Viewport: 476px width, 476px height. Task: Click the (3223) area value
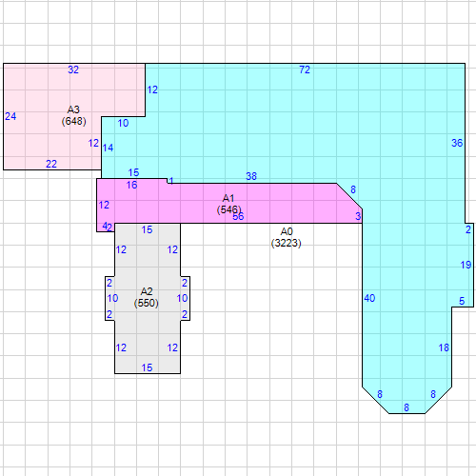tap(287, 243)
